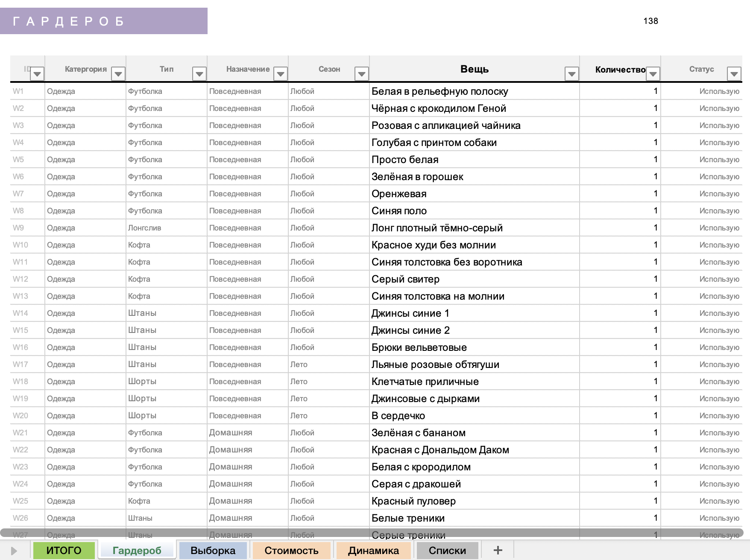The image size is (750, 560).
Task: Click the sheet tabs scroll arrow
Action: (14, 551)
